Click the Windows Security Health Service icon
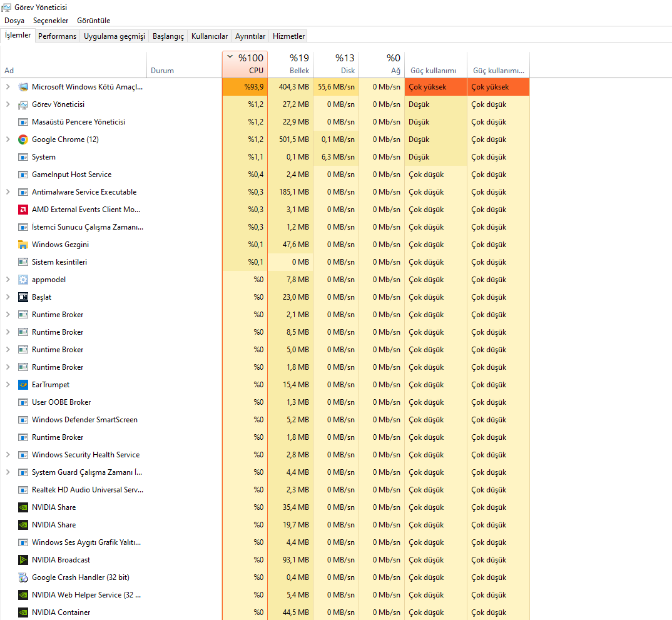 click(23, 455)
